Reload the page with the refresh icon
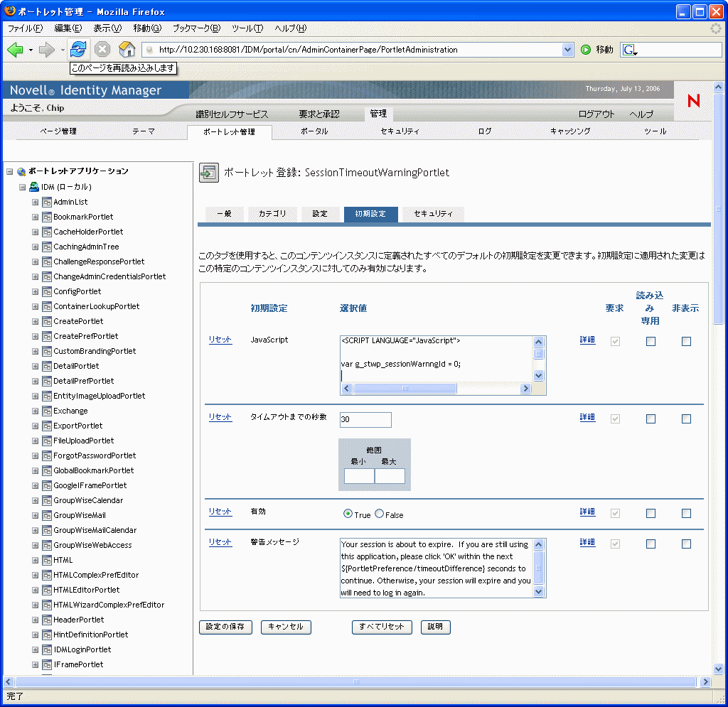Viewport: 728px width, 707px height. click(78, 49)
